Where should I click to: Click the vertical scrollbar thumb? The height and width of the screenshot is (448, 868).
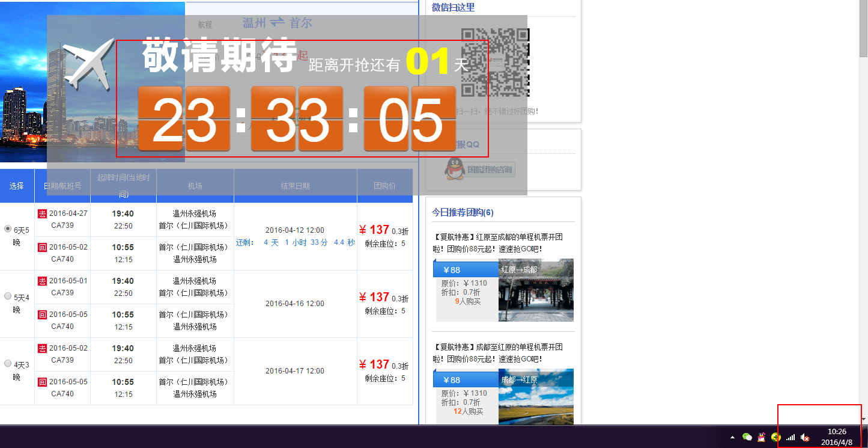pos(864,29)
